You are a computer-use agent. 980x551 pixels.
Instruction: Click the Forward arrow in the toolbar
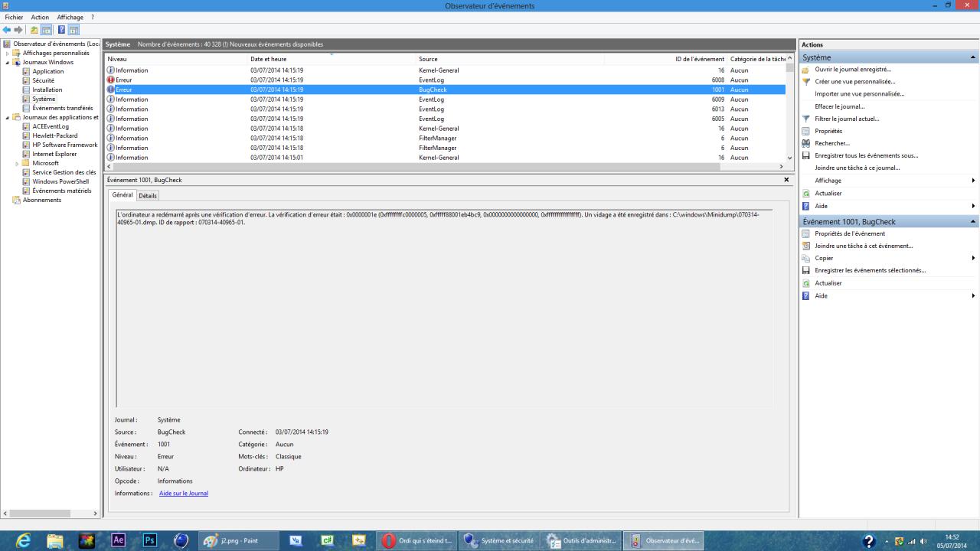[x=18, y=30]
